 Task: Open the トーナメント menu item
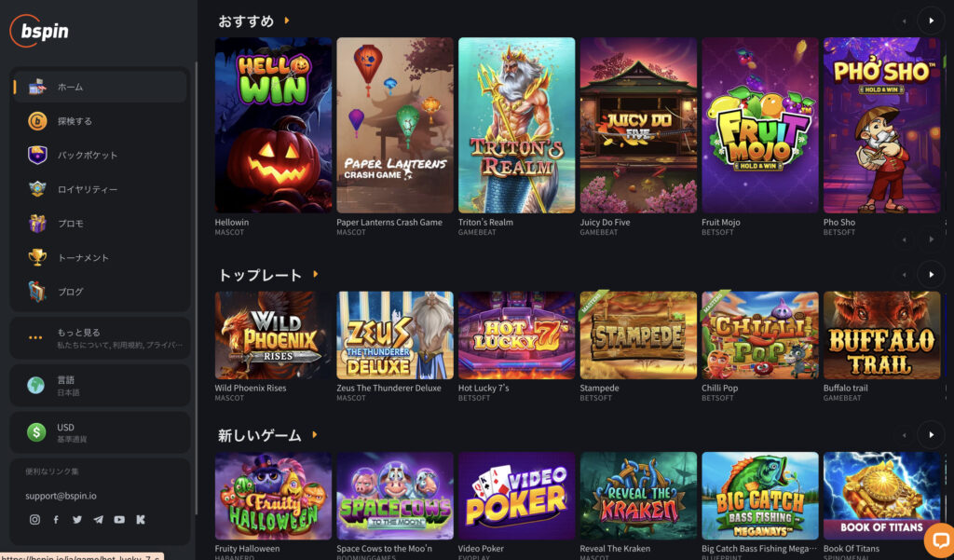click(x=101, y=257)
